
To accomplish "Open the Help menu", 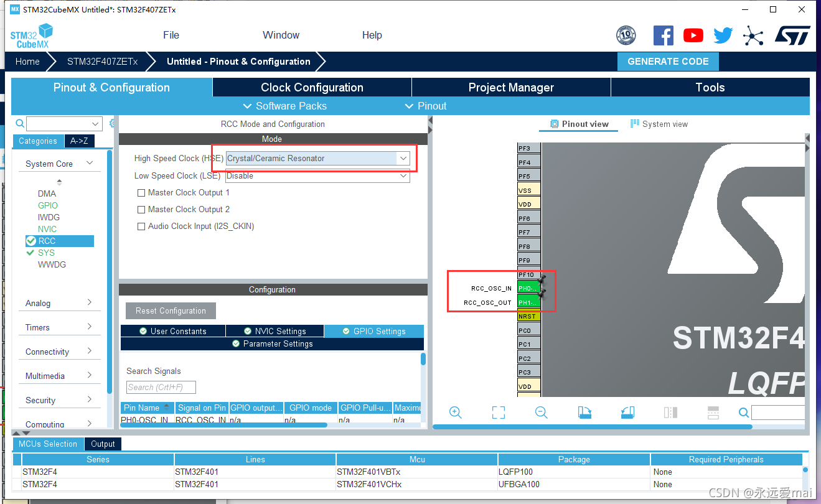I will coord(372,35).
